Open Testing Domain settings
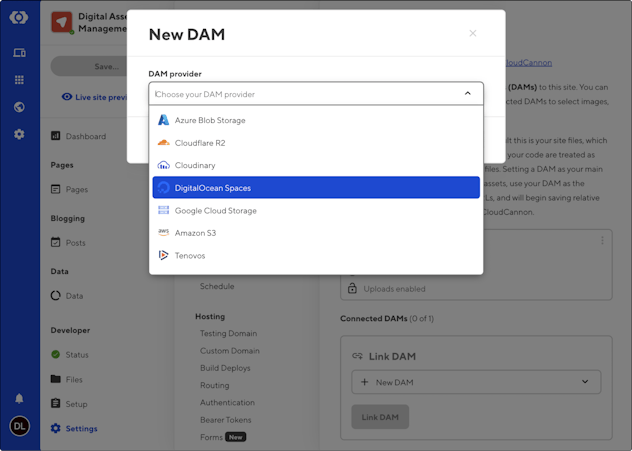The width and height of the screenshot is (632, 451). [229, 333]
